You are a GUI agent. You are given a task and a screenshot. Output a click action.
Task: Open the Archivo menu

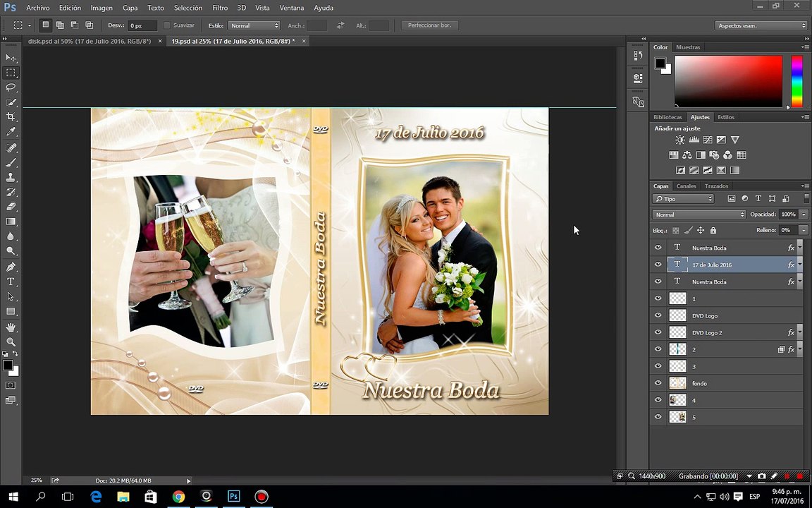click(38, 8)
